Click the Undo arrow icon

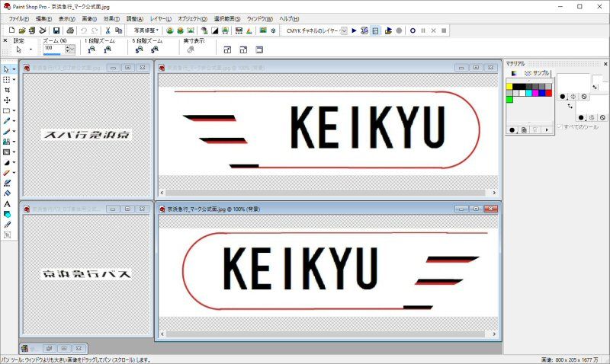pyautogui.click(x=84, y=30)
